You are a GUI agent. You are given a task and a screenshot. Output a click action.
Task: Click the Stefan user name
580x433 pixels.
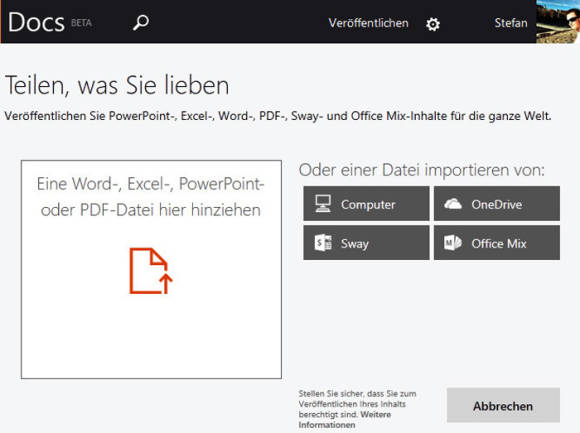(x=511, y=23)
